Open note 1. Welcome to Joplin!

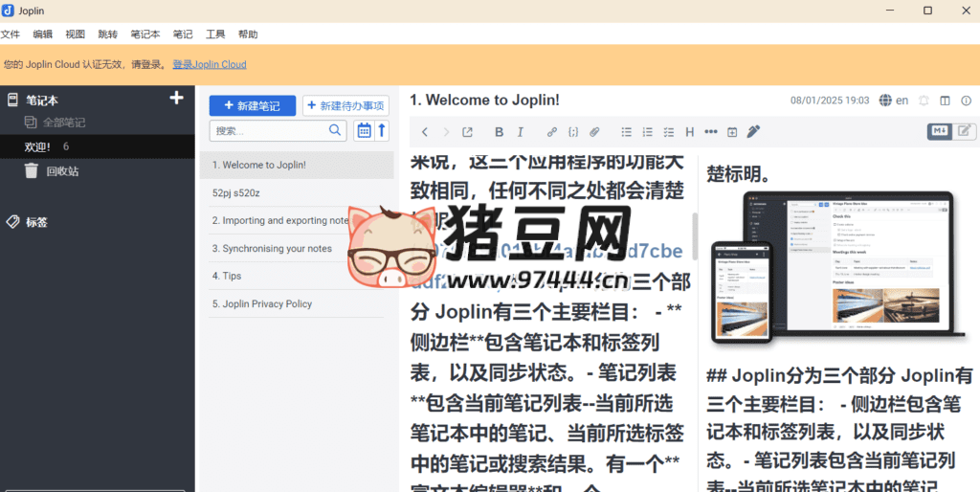coord(297,165)
